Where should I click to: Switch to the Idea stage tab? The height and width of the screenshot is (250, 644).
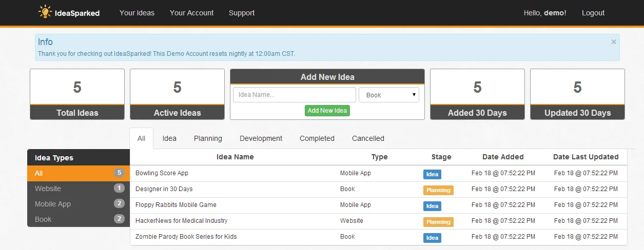tap(169, 138)
